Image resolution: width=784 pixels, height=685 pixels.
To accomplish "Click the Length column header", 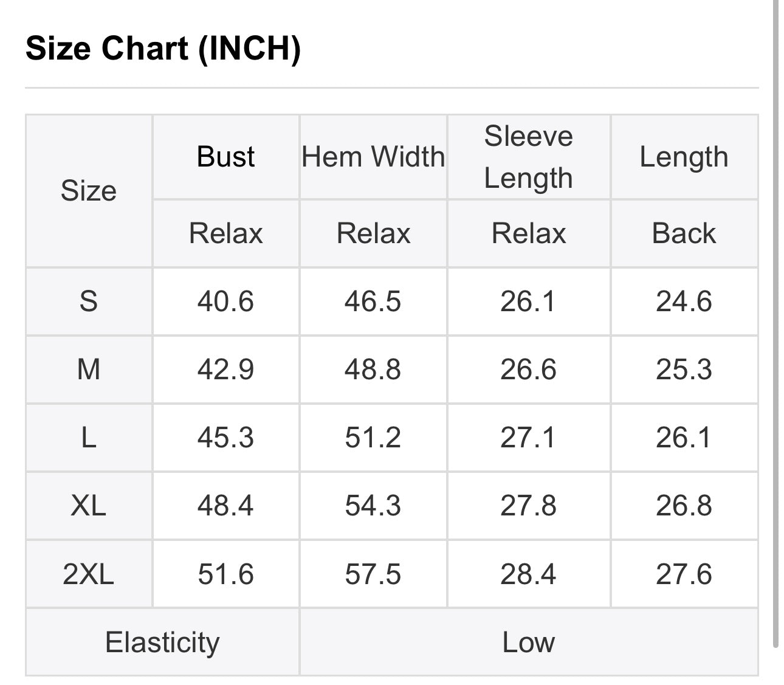I will point(684,157).
